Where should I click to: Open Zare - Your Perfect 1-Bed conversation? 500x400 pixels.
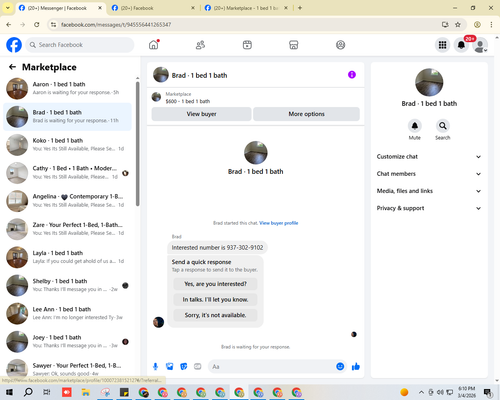tap(67, 229)
